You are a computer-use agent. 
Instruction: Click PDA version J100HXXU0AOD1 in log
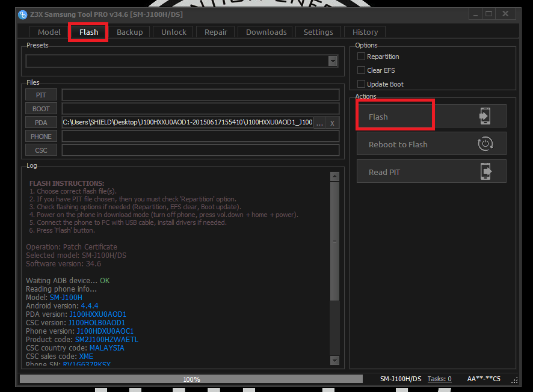tap(98, 314)
